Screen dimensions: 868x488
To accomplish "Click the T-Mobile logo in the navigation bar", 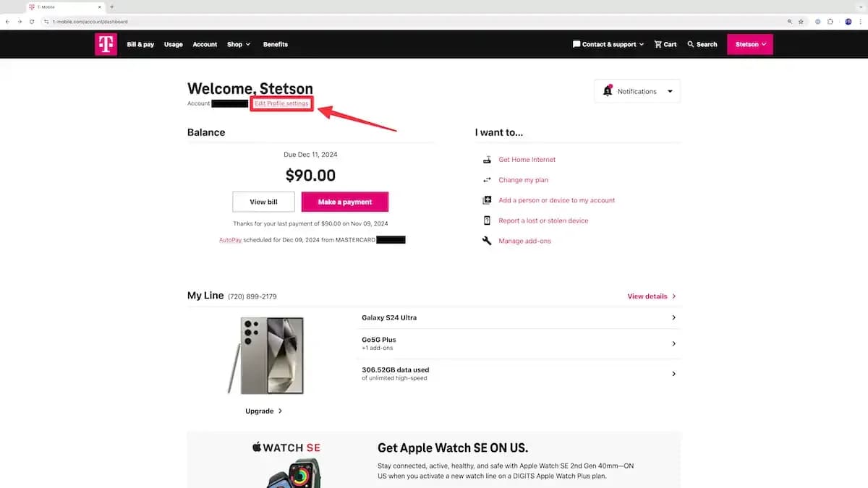I will coord(106,43).
